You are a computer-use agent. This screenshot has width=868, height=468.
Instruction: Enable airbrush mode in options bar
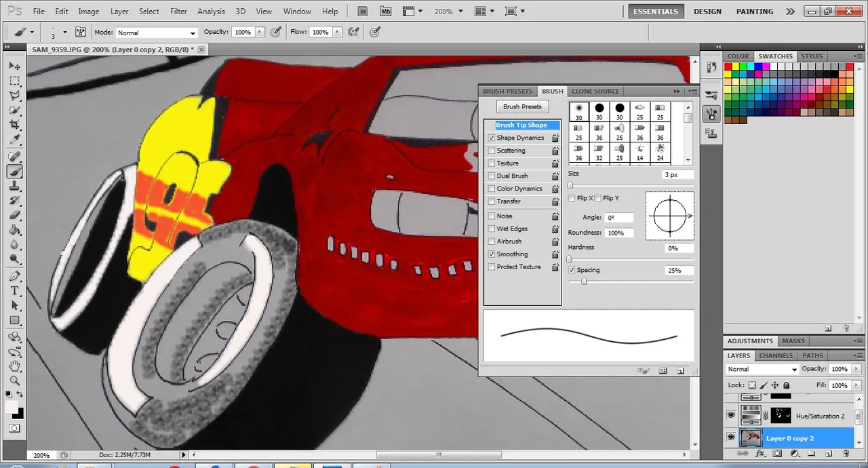(353, 32)
